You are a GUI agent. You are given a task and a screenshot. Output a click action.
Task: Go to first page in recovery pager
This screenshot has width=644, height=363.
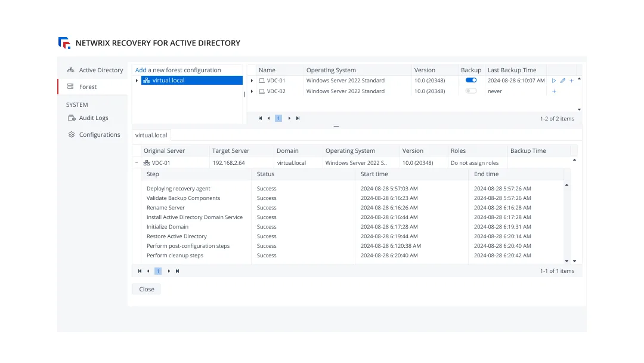coord(140,271)
